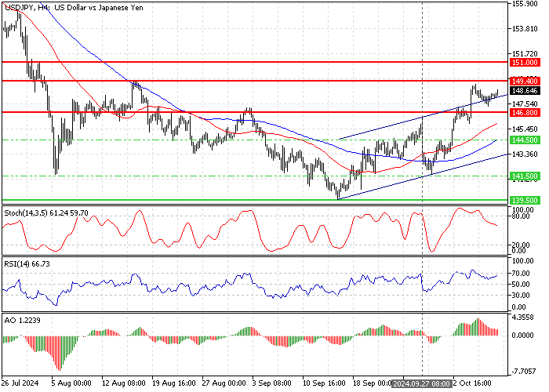This screenshot has width=549, height=392.
Task: Click the 10 Sep 16:00 time label
Action: point(324,383)
